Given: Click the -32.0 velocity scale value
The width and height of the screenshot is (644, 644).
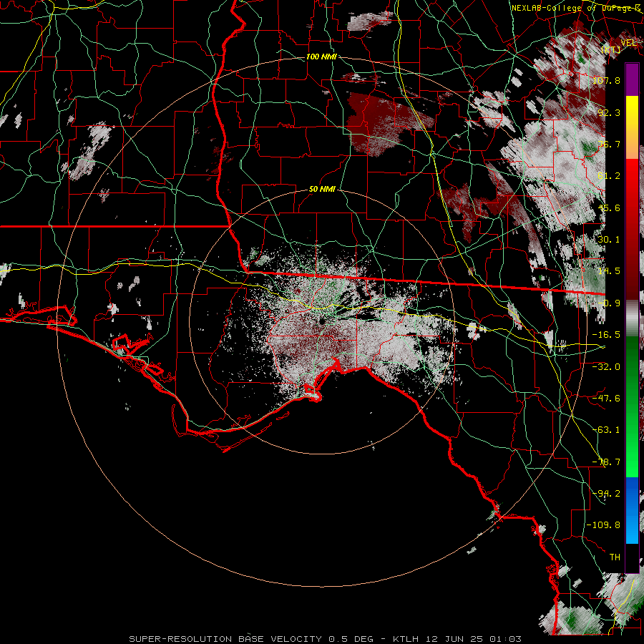Looking at the screenshot, I should [607, 367].
